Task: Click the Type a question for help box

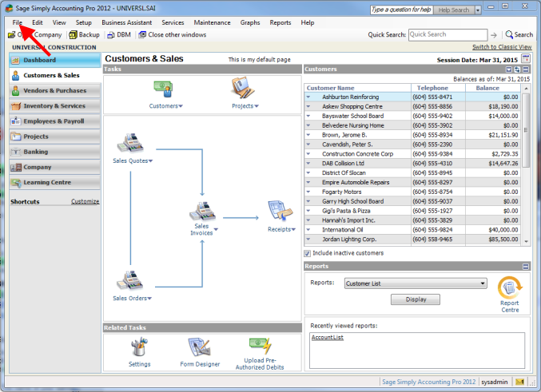Action: click(402, 10)
